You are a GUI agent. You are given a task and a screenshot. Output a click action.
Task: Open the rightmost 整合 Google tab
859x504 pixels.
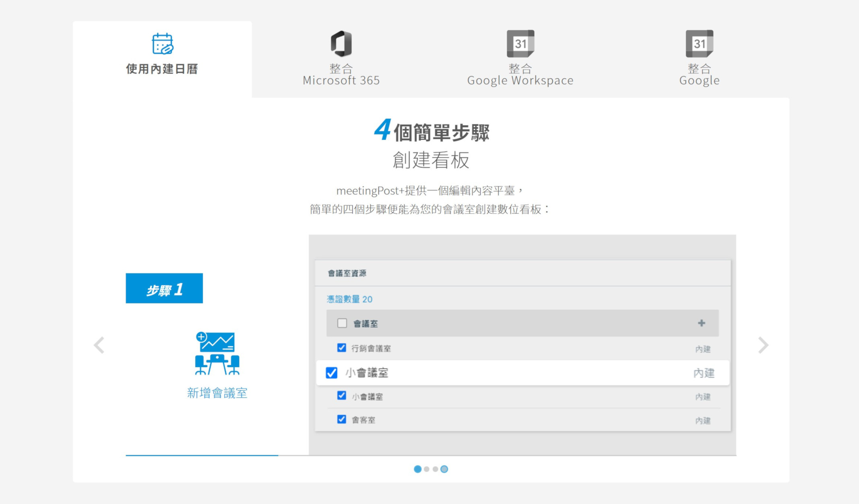click(699, 59)
